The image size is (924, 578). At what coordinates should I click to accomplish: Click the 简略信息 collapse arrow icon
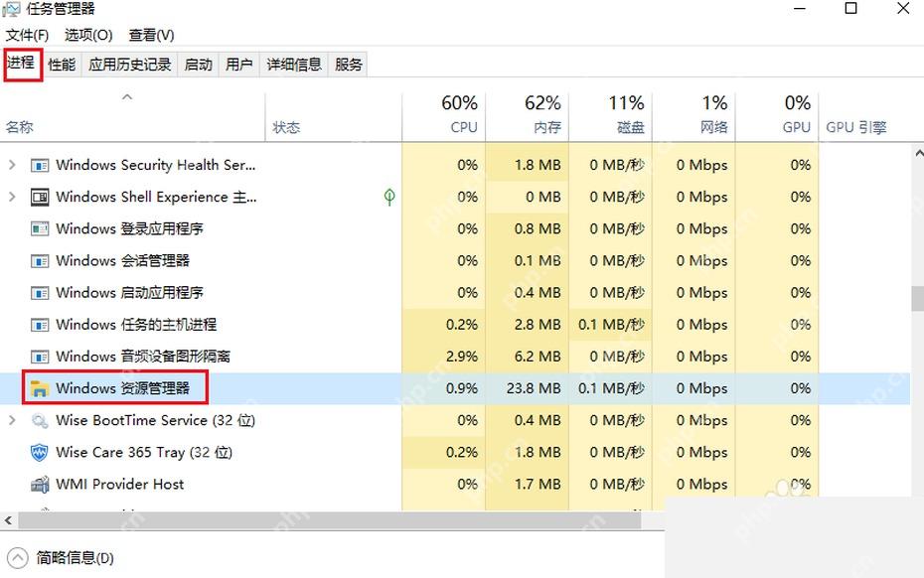point(18,558)
